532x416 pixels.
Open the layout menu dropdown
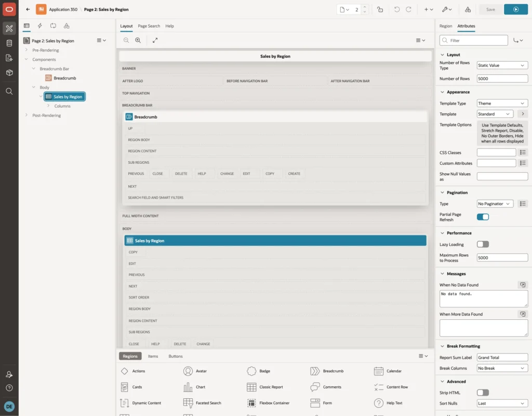click(x=420, y=40)
